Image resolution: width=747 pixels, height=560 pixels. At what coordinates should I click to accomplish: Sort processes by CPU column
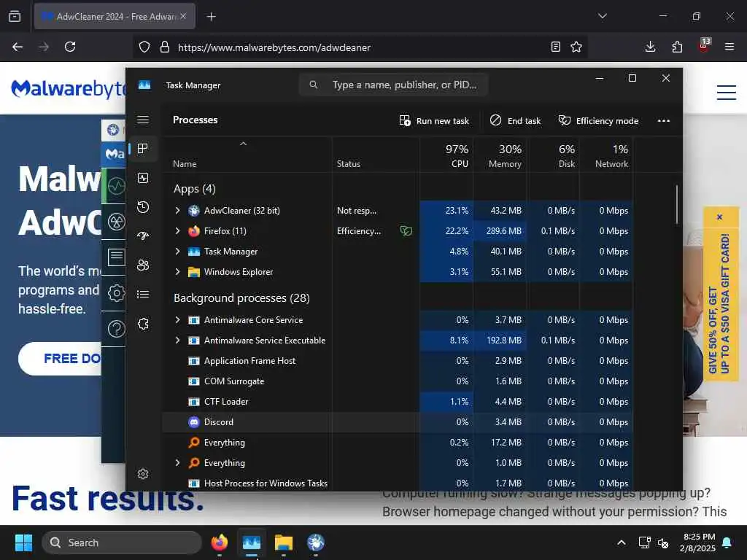[447, 156]
